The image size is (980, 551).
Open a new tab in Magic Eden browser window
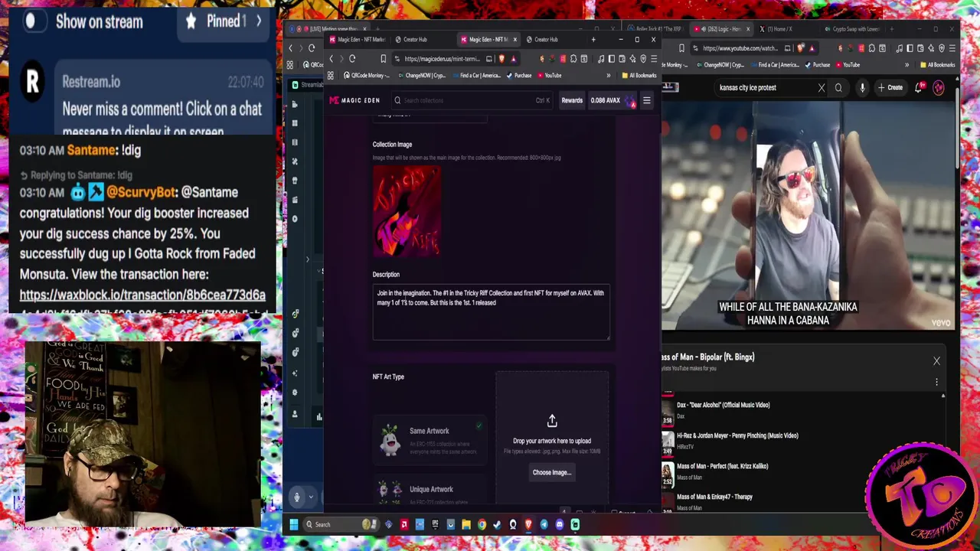pyautogui.click(x=593, y=39)
